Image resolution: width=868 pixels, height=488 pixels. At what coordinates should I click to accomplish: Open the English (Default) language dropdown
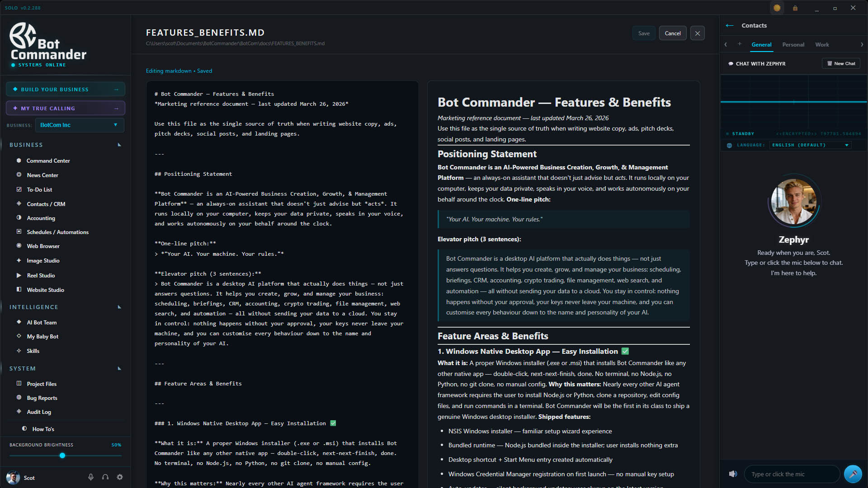coord(810,145)
